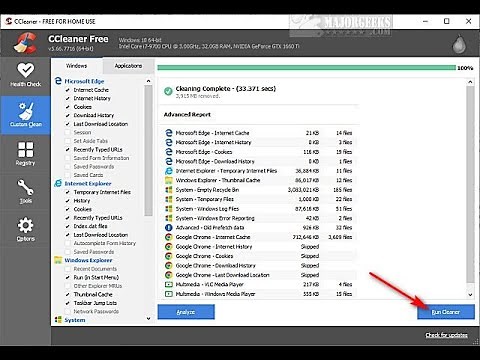
Task: Click the Analyze button
Action: pyautogui.click(x=186, y=312)
